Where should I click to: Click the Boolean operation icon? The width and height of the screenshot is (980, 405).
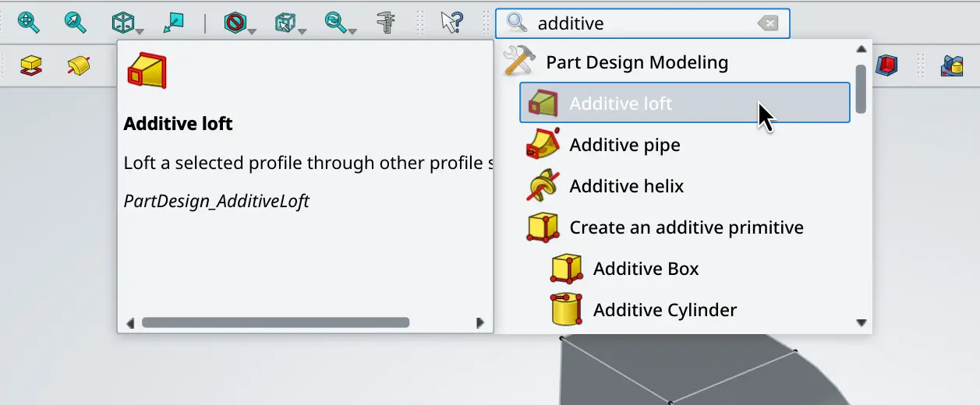pos(951,65)
